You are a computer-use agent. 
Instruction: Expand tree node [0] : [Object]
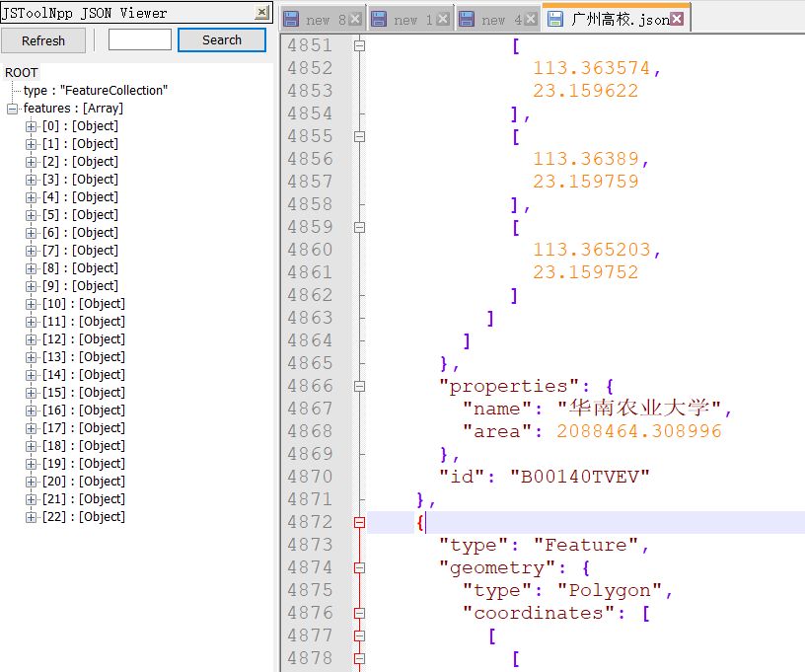click(31, 126)
